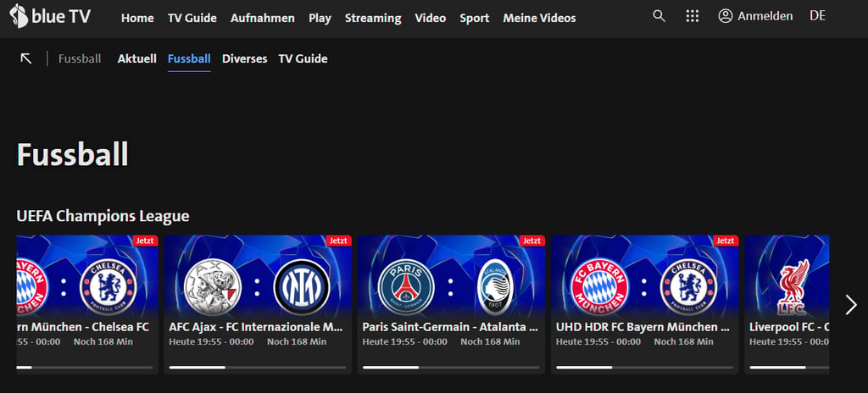Select Play in top navigation
This screenshot has width=868, height=393.
tap(320, 19)
